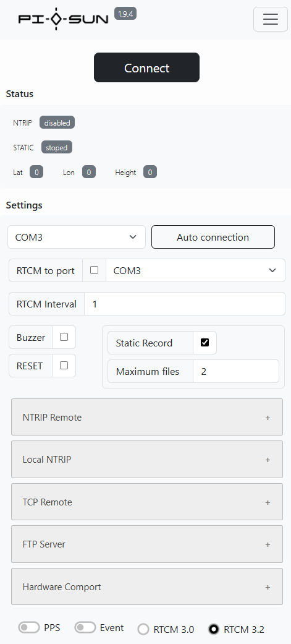291x644 pixels.
Task: Toggle the Event switch
Action: click(85, 627)
